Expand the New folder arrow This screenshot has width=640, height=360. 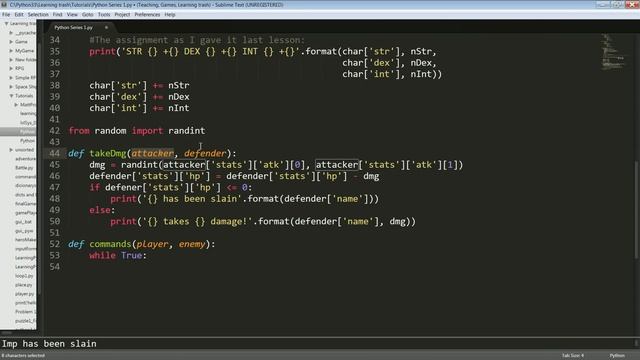(11, 60)
